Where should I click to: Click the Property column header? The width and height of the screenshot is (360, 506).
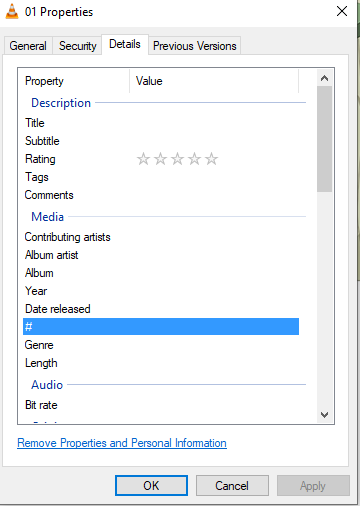coord(74,81)
